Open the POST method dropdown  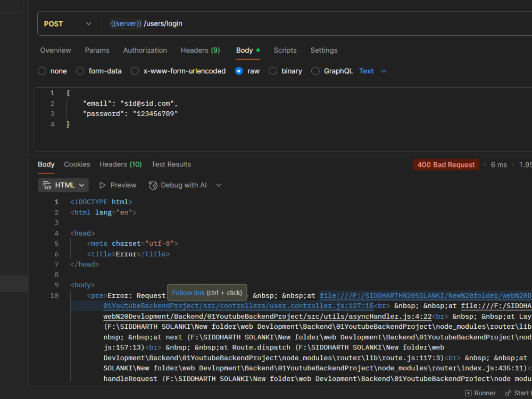pyautogui.click(x=68, y=24)
